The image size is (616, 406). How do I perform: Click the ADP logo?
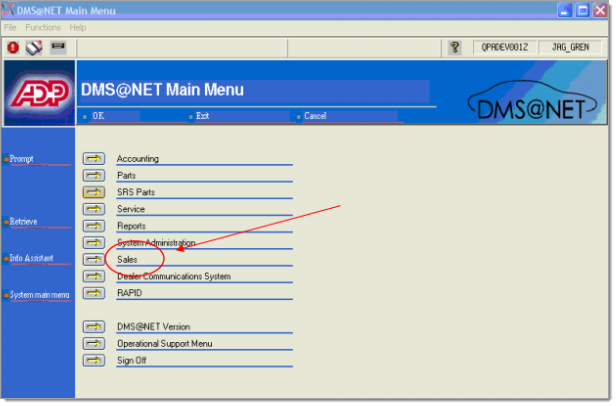click(39, 93)
